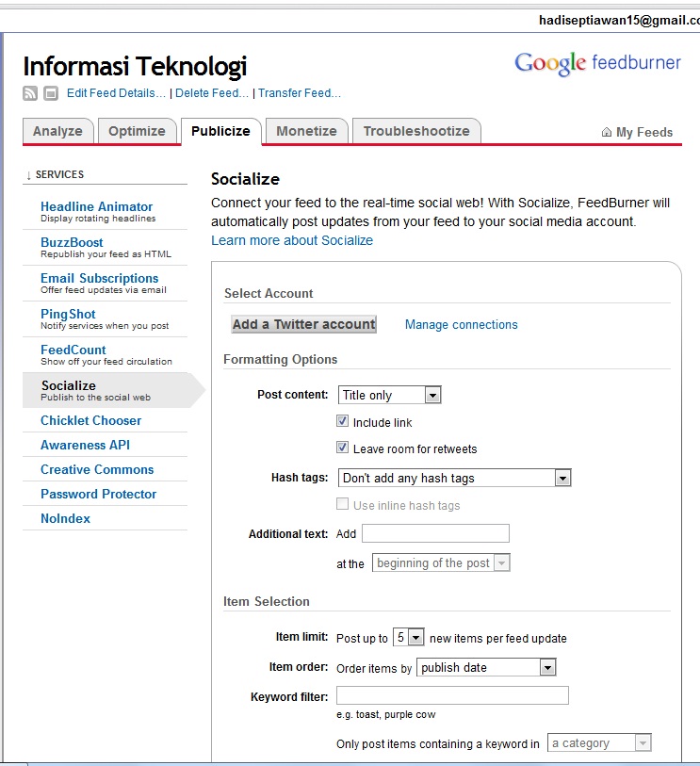Screen dimensions: 700x766
Task: Open Chicklet Chooser service
Action: (x=90, y=420)
